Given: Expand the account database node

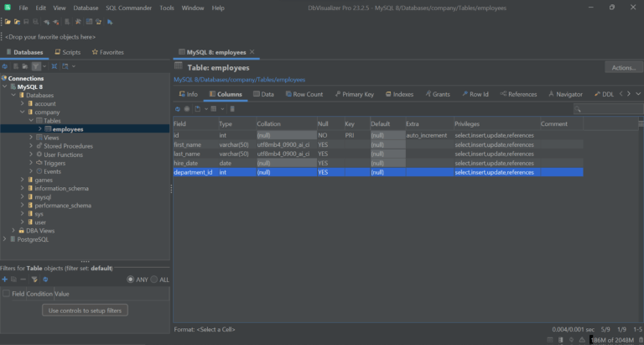Looking at the screenshot, I should coord(22,103).
